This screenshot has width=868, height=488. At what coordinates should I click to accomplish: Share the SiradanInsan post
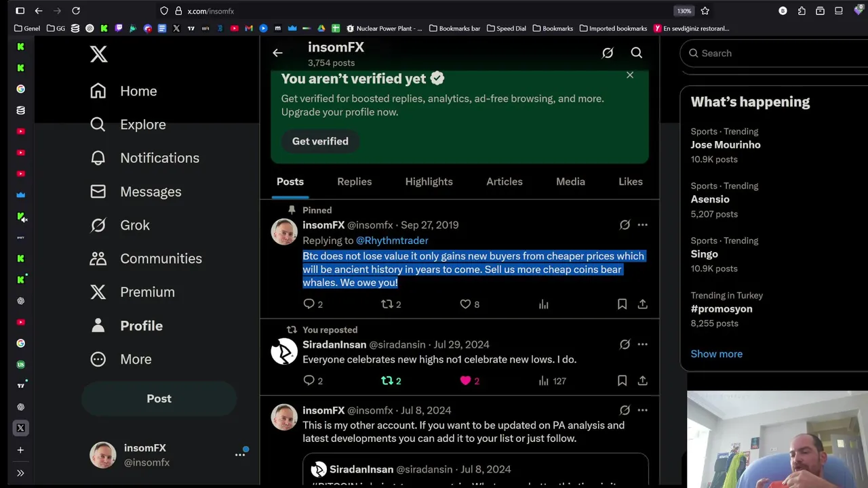tap(642, 381)
